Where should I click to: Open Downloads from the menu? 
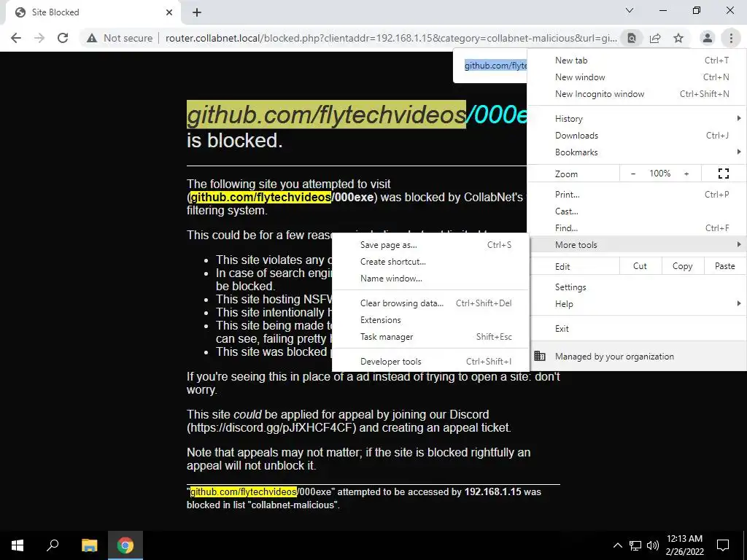[637, 135]
